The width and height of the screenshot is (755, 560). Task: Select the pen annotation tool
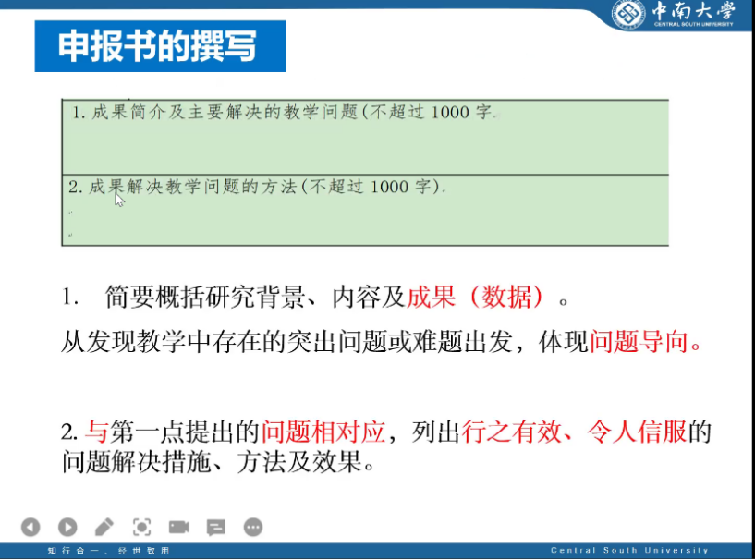(104, 527)
